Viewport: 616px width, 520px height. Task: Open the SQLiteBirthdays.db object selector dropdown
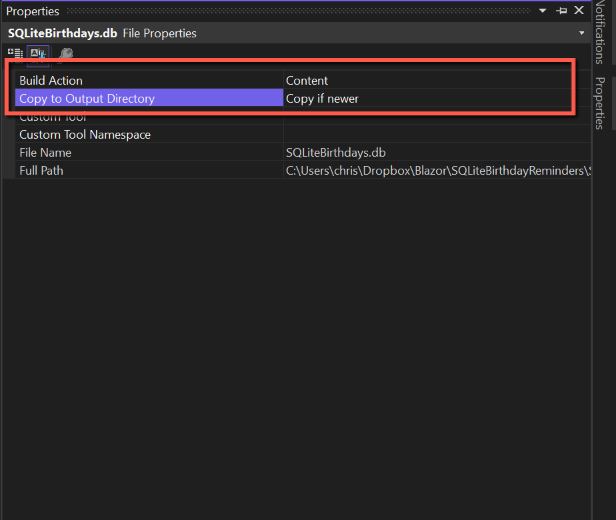click(x=578, y=33)
